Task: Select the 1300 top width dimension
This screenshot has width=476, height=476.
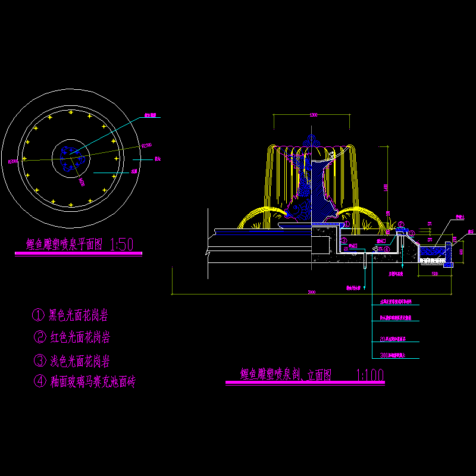Action: tap(312, 115)
